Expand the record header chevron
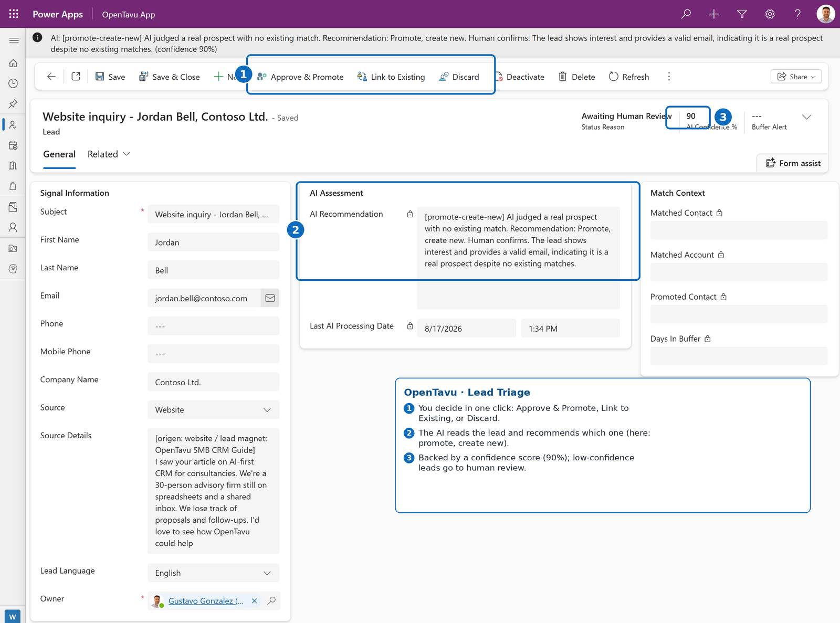Viewport: 840px width, 623px height. point(807,117)
